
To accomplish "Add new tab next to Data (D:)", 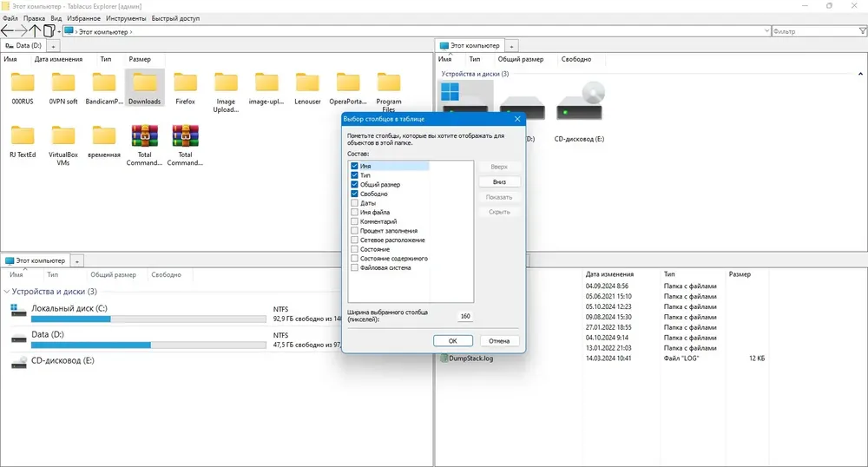I will (x=53, y=47).
